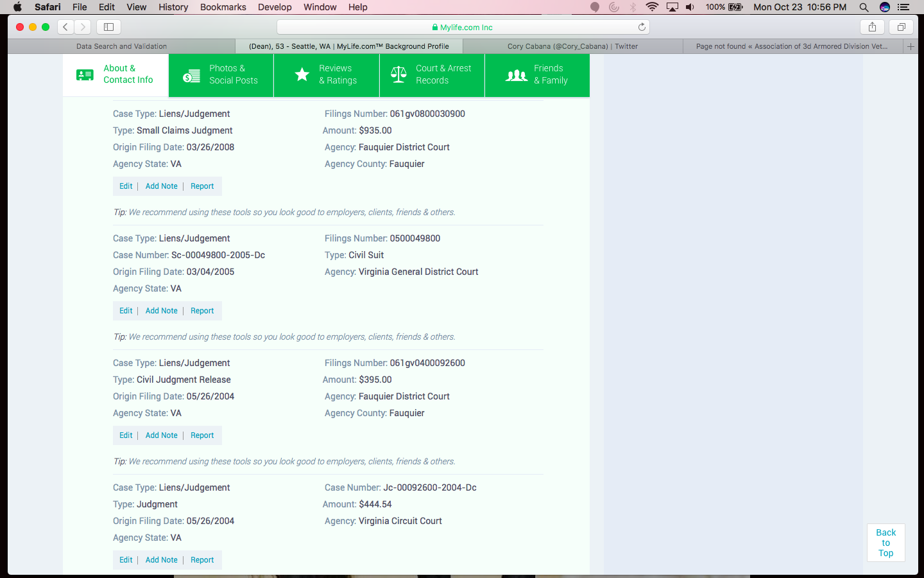Screen dimensions: 924x578
Task: Edit the Civil Suit record
Action: (126, 311)
